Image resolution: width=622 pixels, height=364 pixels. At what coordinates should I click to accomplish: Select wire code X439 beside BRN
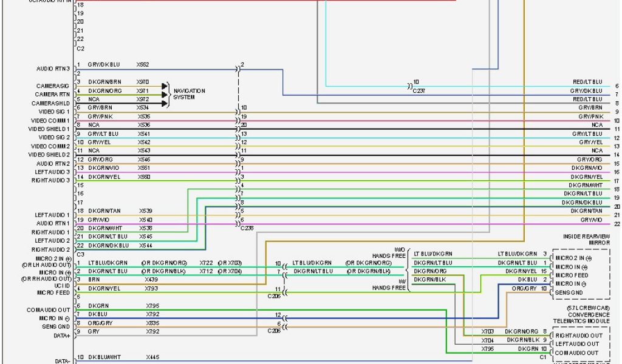(x=151, y=280)
